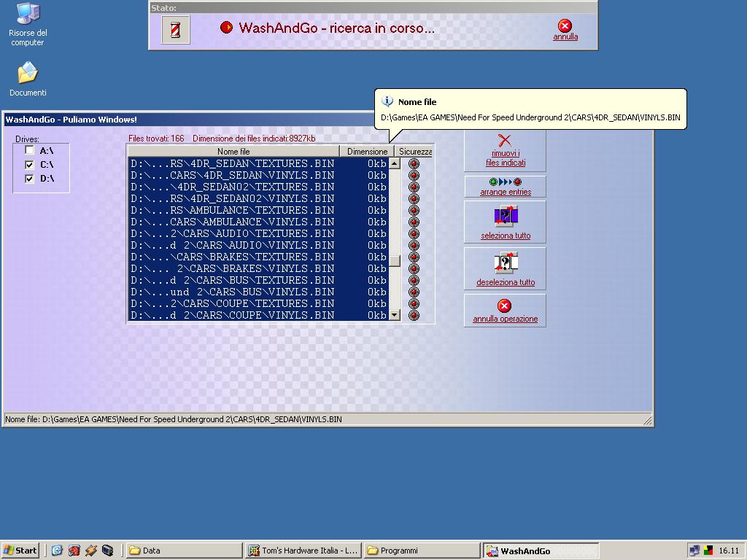747x560 pixels.
Task: Click the annulla operazione red X icon
Action: [504, 306]
